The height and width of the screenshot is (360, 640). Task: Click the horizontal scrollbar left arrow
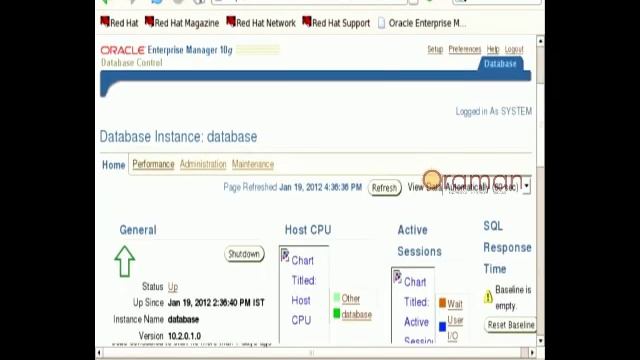99,352
